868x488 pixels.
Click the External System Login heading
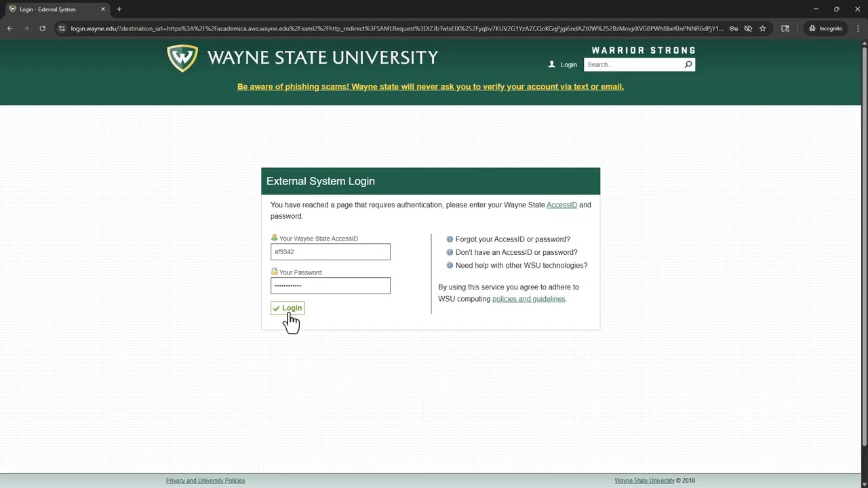321,181
